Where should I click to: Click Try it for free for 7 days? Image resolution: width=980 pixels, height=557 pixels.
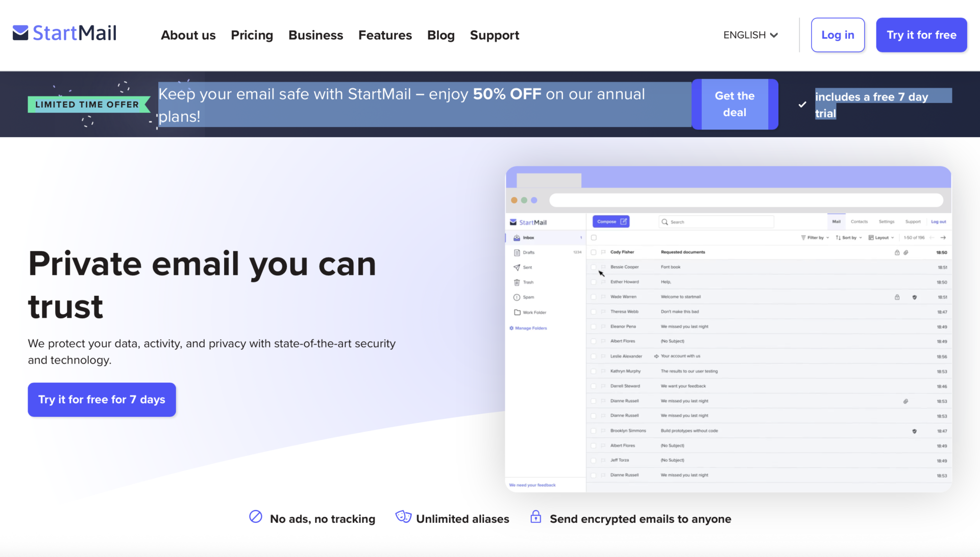pos(102,399)
